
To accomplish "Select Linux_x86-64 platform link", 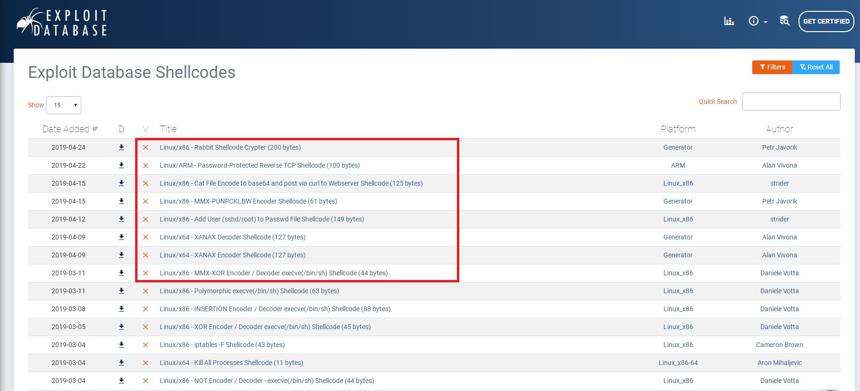I will (x=678, y=362).
